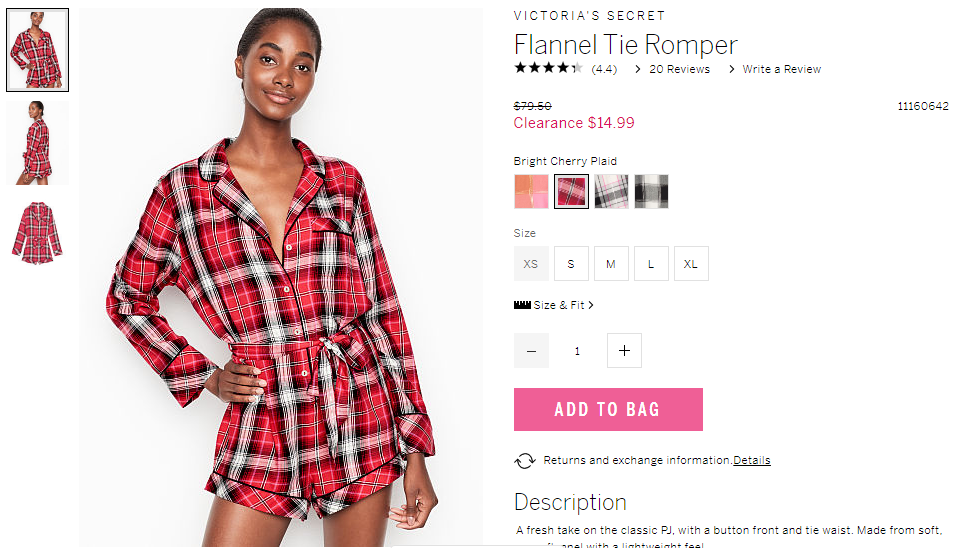955x548 pixels.
Task: Open returns information Details link
Action: pyautogui.click(x=752, y=460)
